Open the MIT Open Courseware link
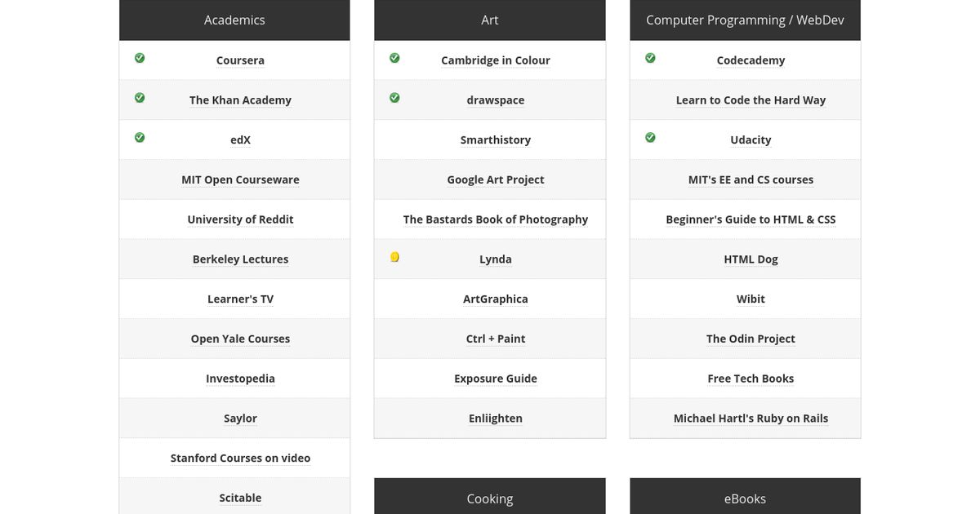The width and height of the screenshot is (980, 514). coord(240,179)
